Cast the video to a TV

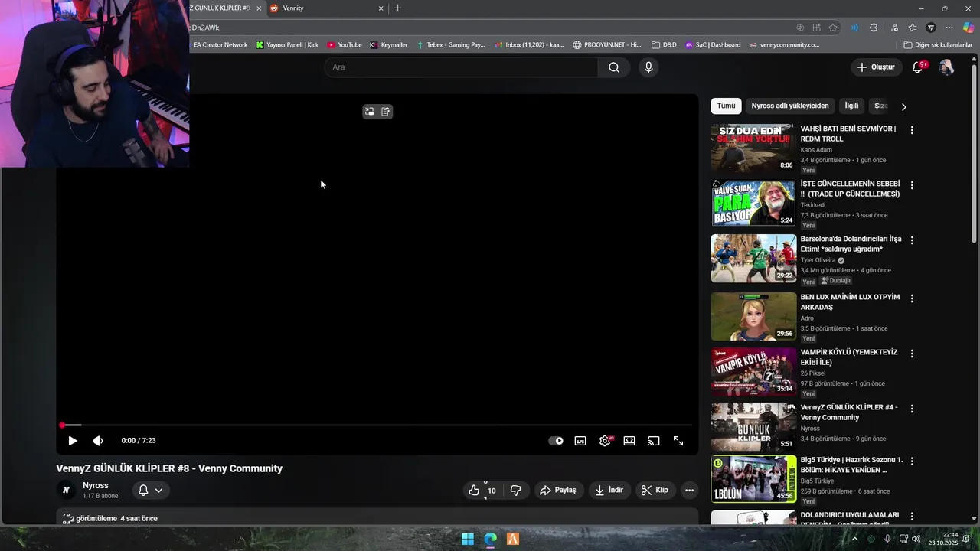pos(654,441)
